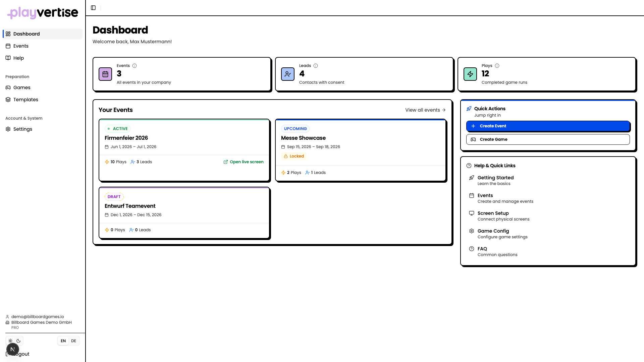Viewport: 644px width, 362px height.
Task: Click Open live screen link
Action: 244,162
